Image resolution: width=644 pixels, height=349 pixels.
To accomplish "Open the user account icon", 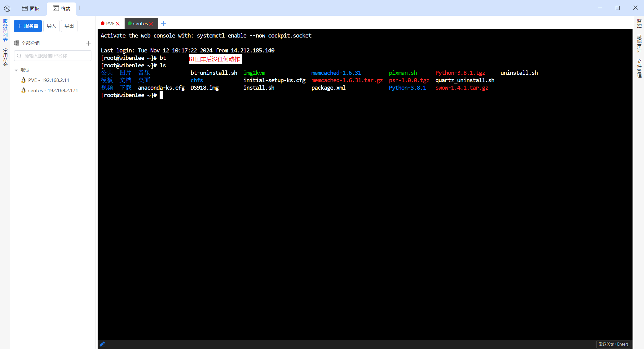I will coord(7,8).
